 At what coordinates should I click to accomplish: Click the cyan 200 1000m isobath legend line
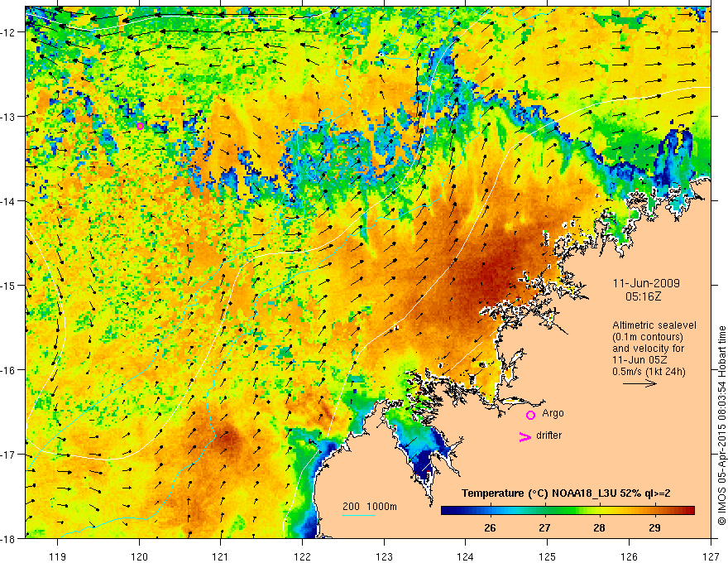pyautogui.click(x=359, y=515)
